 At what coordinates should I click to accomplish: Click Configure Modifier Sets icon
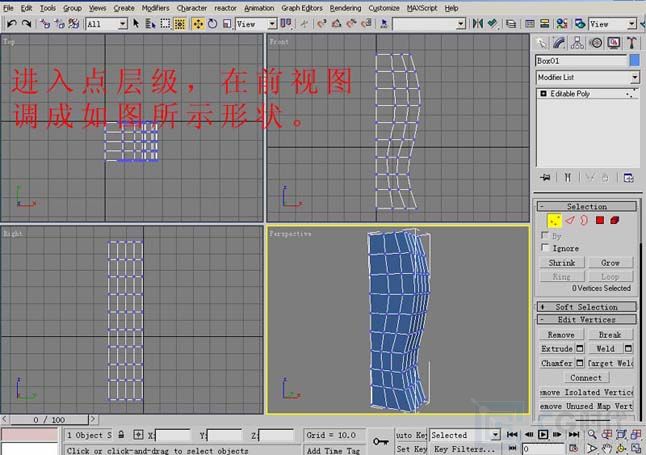click(x=628, y=178)
